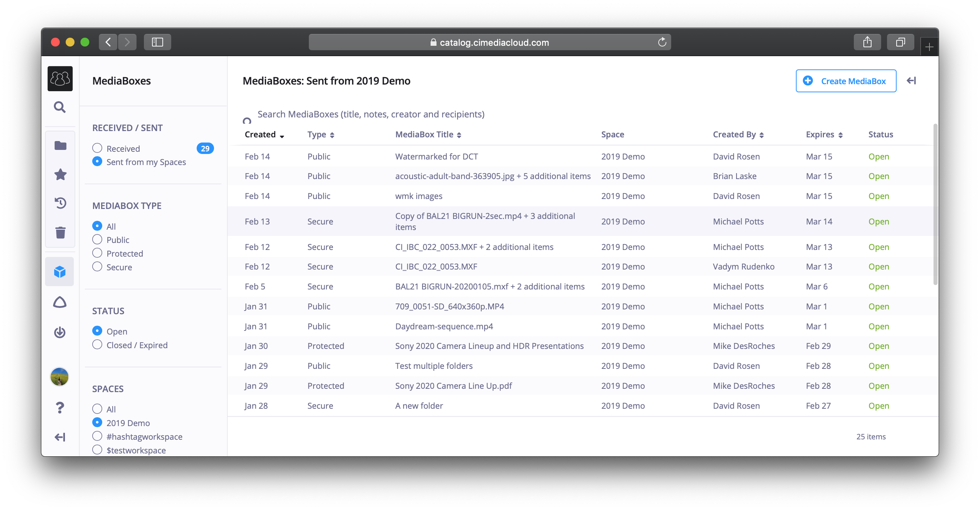The width and height of the screenshot is (980, 511).
Task: Click Feb 5 created date cell
Action: (x=255, y=287)
